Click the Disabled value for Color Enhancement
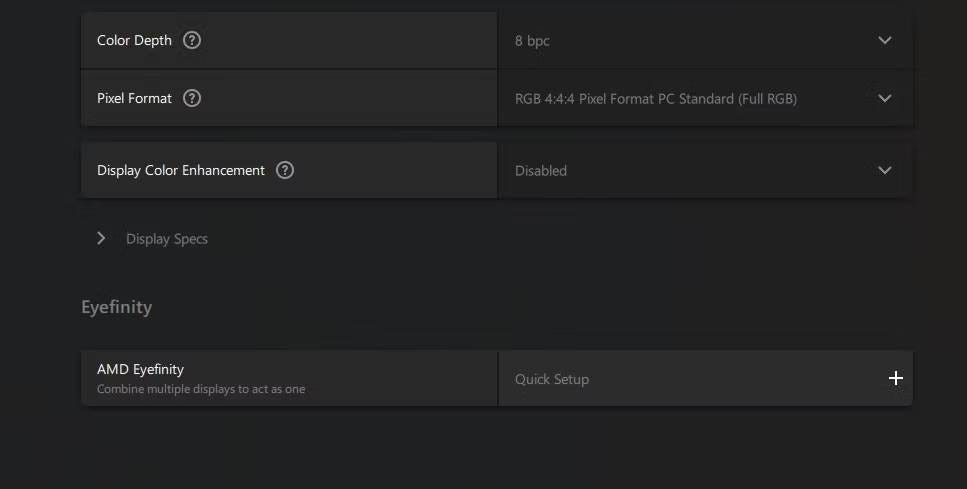Screen dimensions: 967x489 pos(541,171)
